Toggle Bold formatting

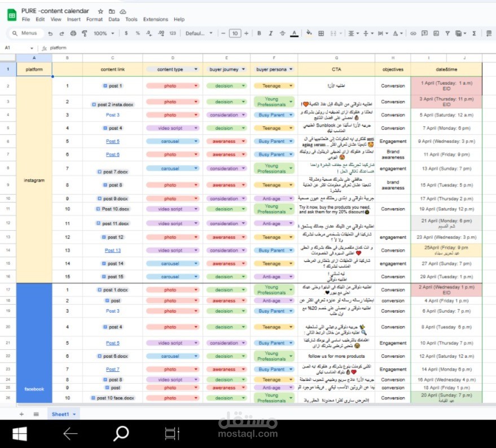(x=259, y=33)
